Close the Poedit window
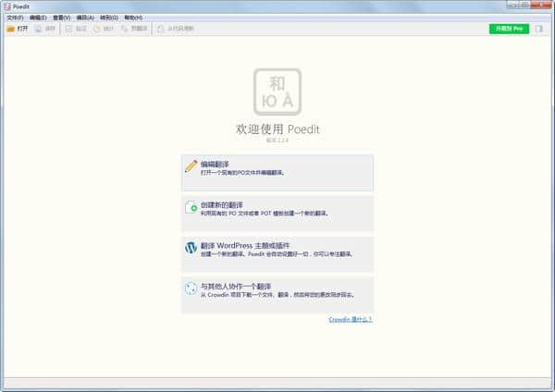 click(x=541, y=5)
